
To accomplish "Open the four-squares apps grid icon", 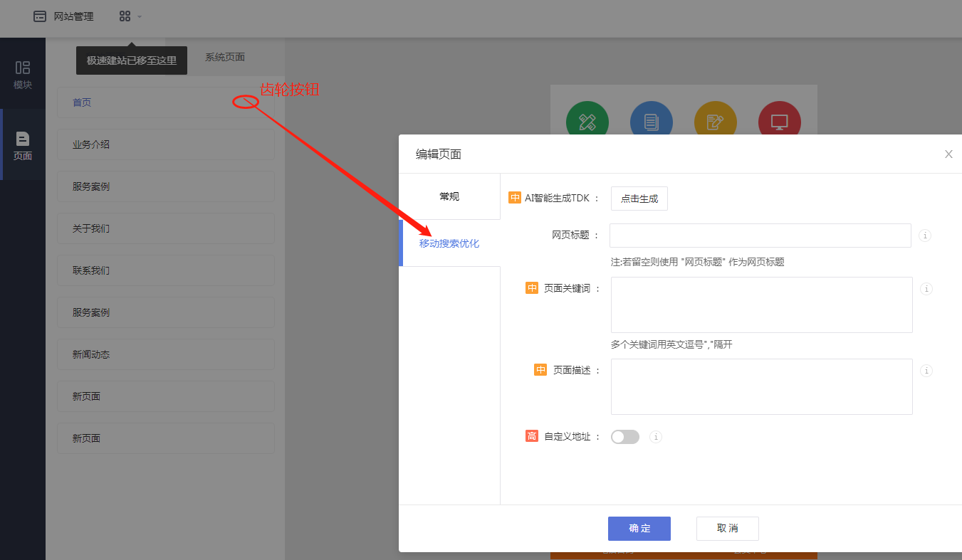I will tap(125, 16).
